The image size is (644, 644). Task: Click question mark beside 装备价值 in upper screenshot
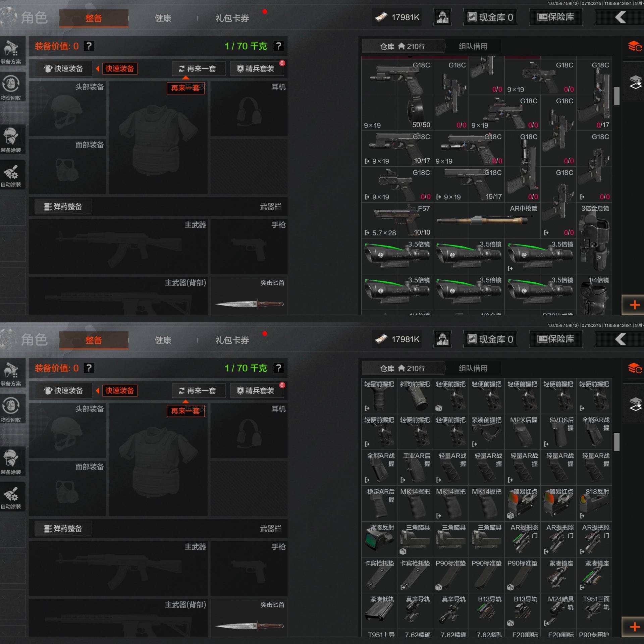tap(89, 46)
